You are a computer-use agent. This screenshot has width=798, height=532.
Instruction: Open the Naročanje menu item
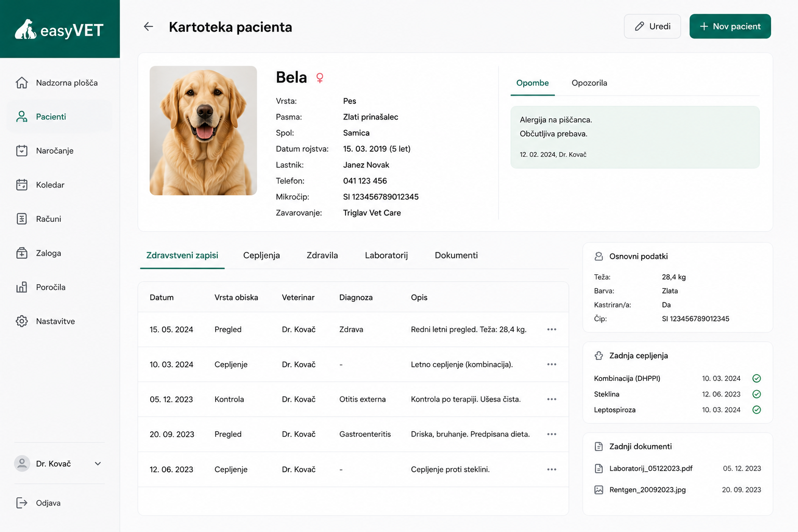pyautogui.click(x=60, y=151)
